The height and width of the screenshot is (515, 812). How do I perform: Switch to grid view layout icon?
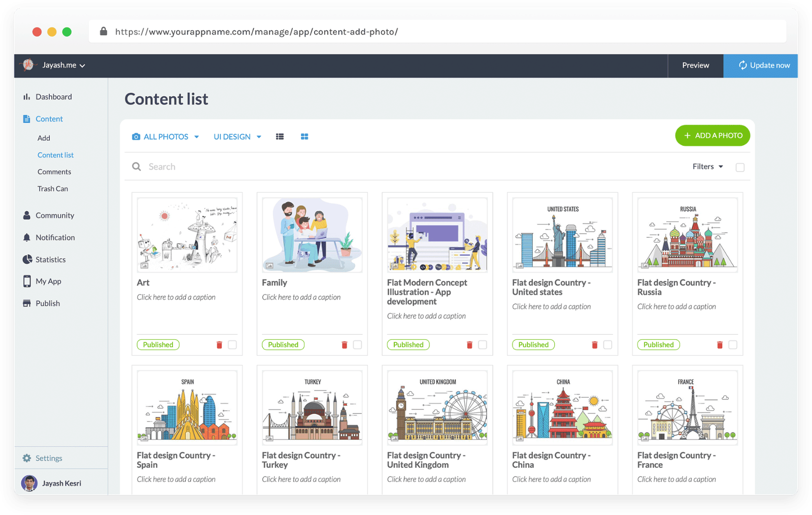tap(304, 137)
